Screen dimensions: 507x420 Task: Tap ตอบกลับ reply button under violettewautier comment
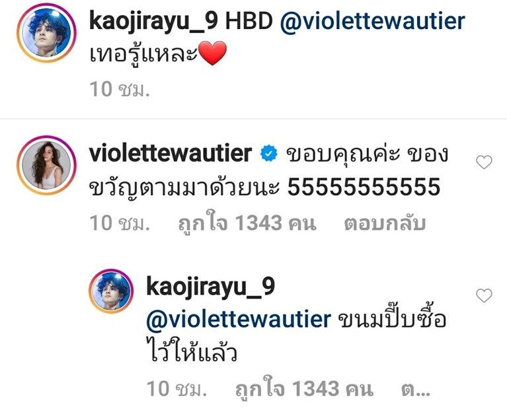point(385,223)
